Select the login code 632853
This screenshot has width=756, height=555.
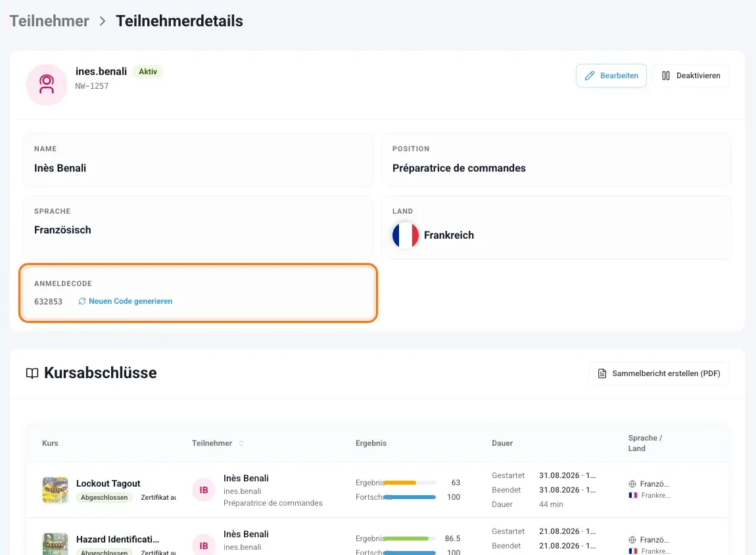click(48, 301)
